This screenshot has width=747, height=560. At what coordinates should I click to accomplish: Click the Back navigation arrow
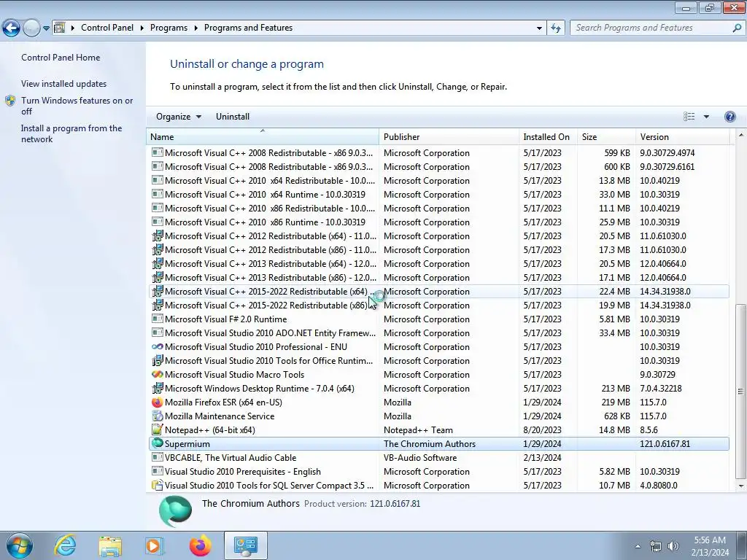(12, 28)
